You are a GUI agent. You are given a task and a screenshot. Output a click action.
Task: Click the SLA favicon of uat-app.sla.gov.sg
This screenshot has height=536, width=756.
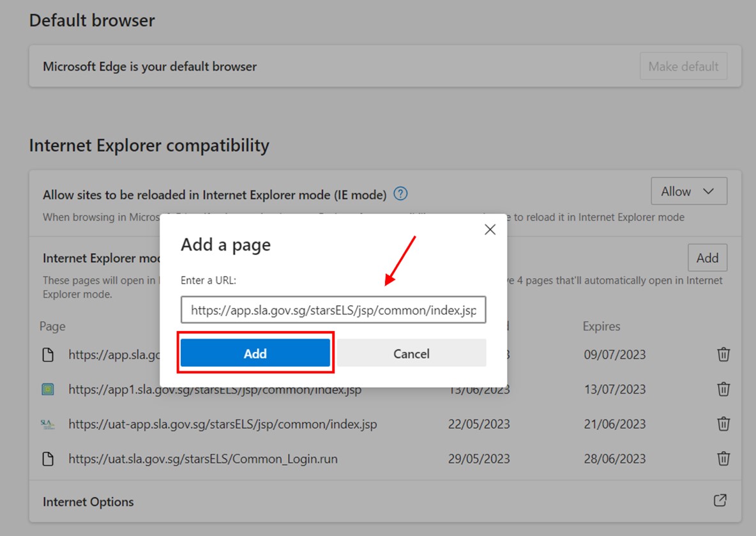tap(48, 424)
